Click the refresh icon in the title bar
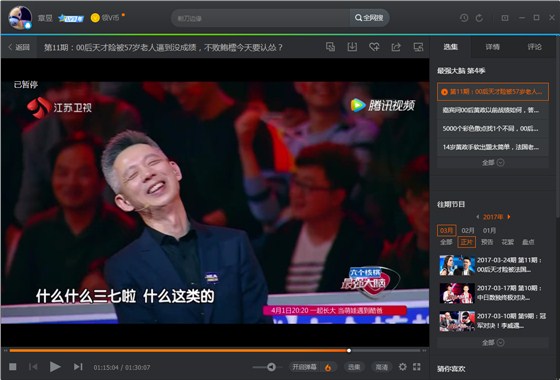The height and width of the screenshot is (380, 560). (x=479, y=18)
